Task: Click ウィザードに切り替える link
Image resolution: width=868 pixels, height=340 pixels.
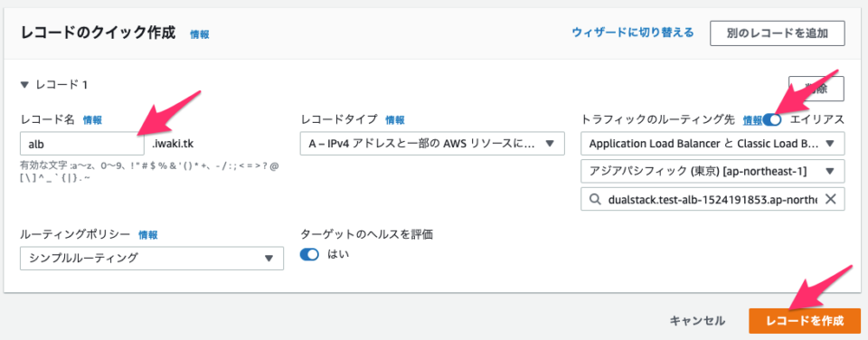Action: tap(633, 33)
